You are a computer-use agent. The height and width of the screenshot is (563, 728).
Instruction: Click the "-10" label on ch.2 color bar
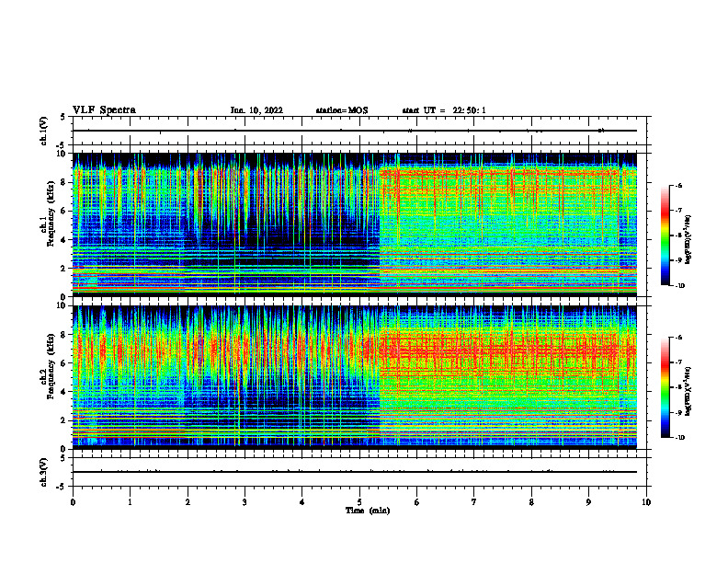click(x=680, y=438)
